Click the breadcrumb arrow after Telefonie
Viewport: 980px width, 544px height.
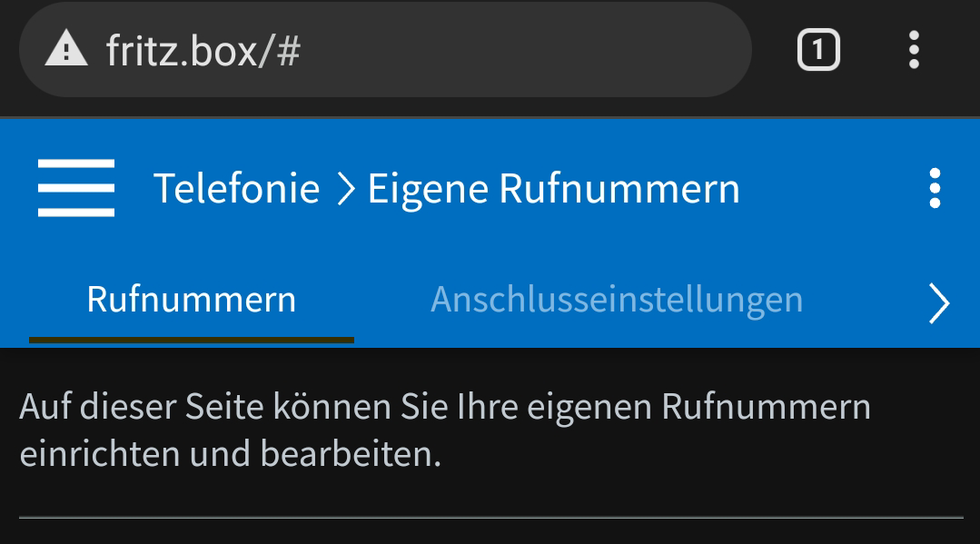coord(344,190)
